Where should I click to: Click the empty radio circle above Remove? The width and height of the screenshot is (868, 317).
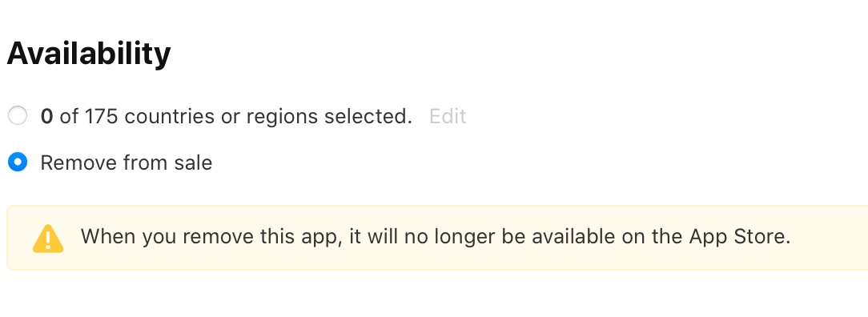18,116
